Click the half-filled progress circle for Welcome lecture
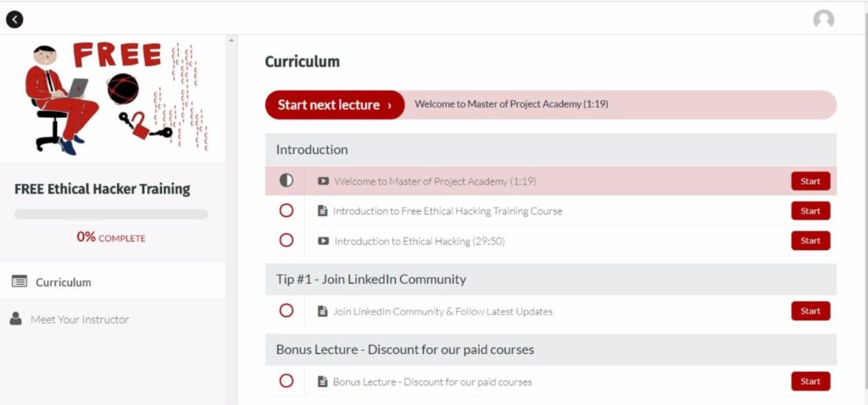Viewport: 868px width, 405px height. (x=287, y=180)
